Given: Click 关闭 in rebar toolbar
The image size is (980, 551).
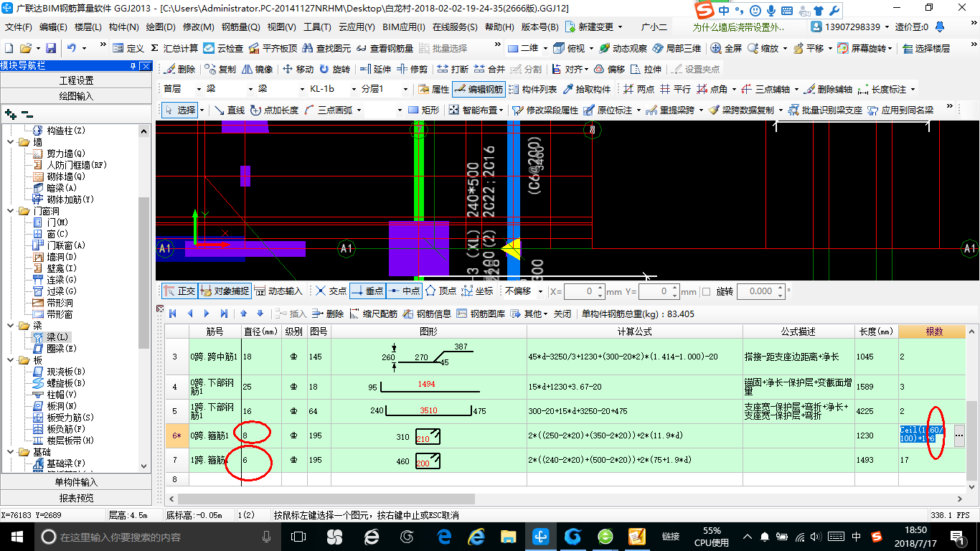Looking at the screenshot, I should [x=562, y=314].
